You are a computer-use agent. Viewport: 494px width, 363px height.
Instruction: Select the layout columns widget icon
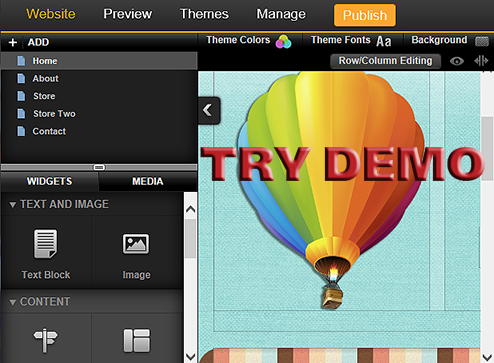(137, 341)
